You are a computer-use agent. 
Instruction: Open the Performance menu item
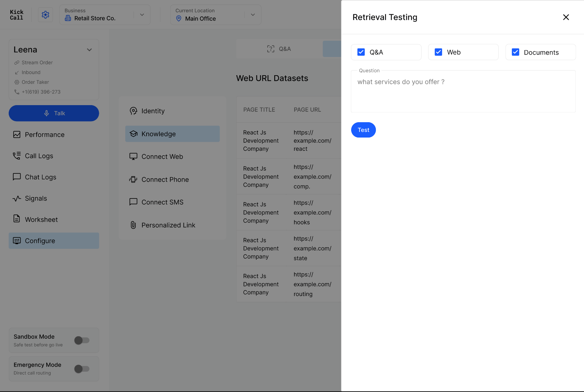pyautogui.click(x=54, y=134)
